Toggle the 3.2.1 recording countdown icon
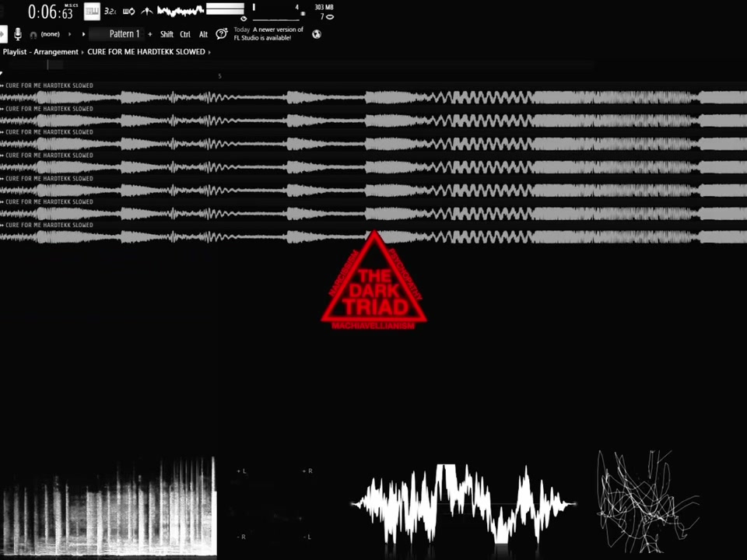Image resolution: width=747 pixels, height=560 pixels. tap(110, 12)
